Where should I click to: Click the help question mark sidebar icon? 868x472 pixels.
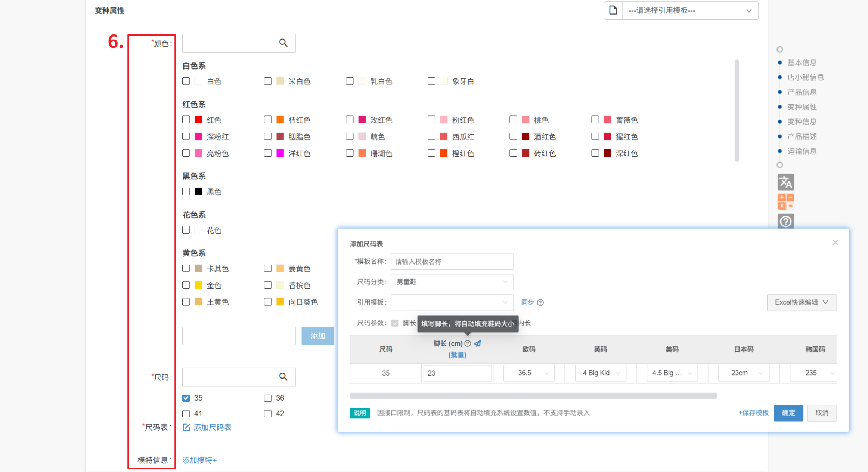pyautogui.click(x=785, y=222)
